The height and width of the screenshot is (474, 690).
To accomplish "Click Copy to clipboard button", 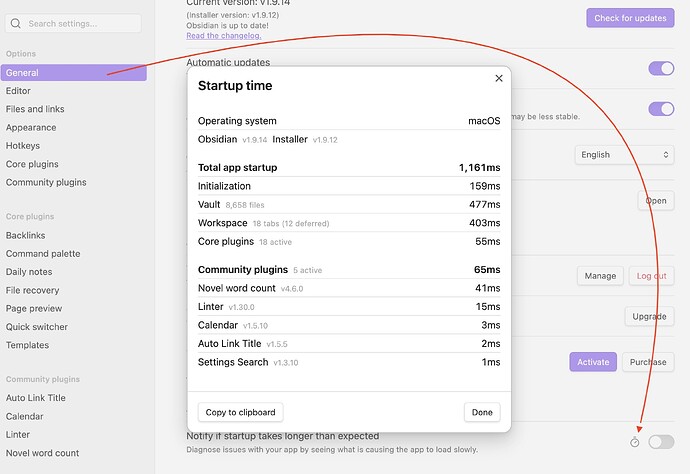I will point(240,412).
